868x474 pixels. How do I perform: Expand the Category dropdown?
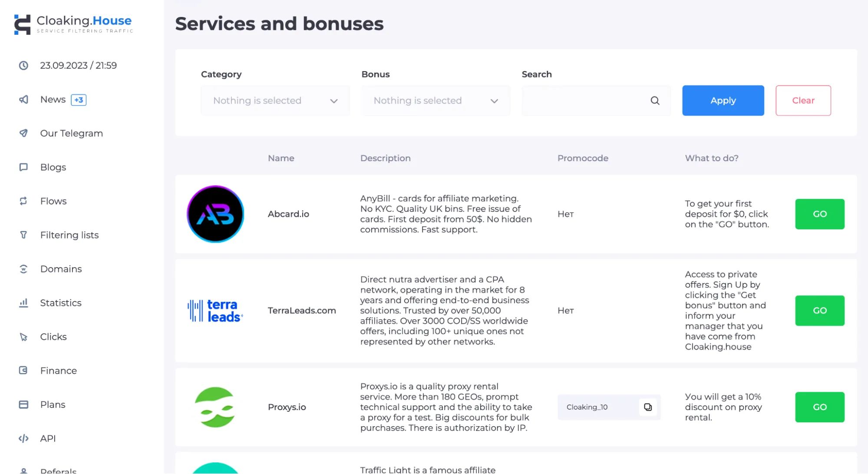tap(275, 101)
